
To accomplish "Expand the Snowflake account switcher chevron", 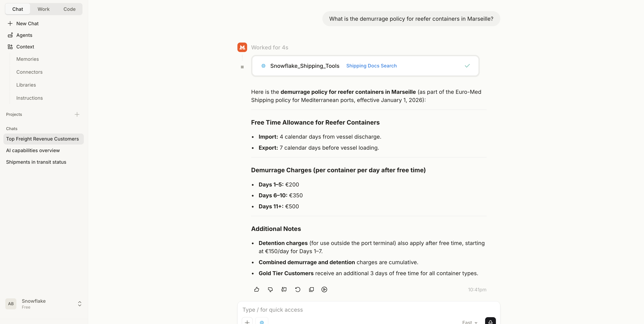I will [x=79, y=304].
